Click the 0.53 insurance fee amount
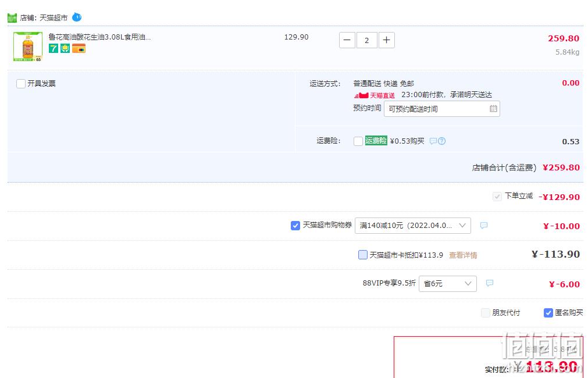 click(x=571, y=141)
